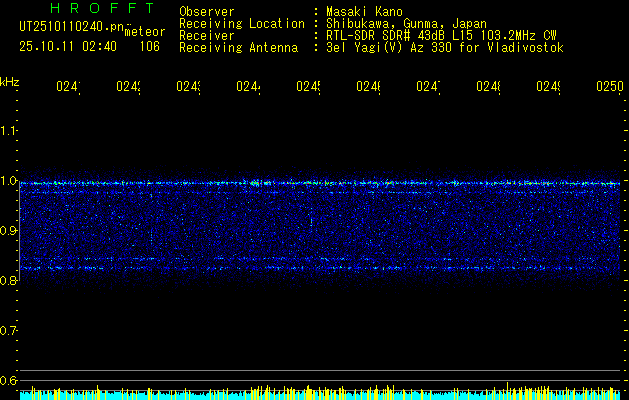Click the Receiving Antenna label
The width and height of the screenshot is (629, 400).
point(238,48)
